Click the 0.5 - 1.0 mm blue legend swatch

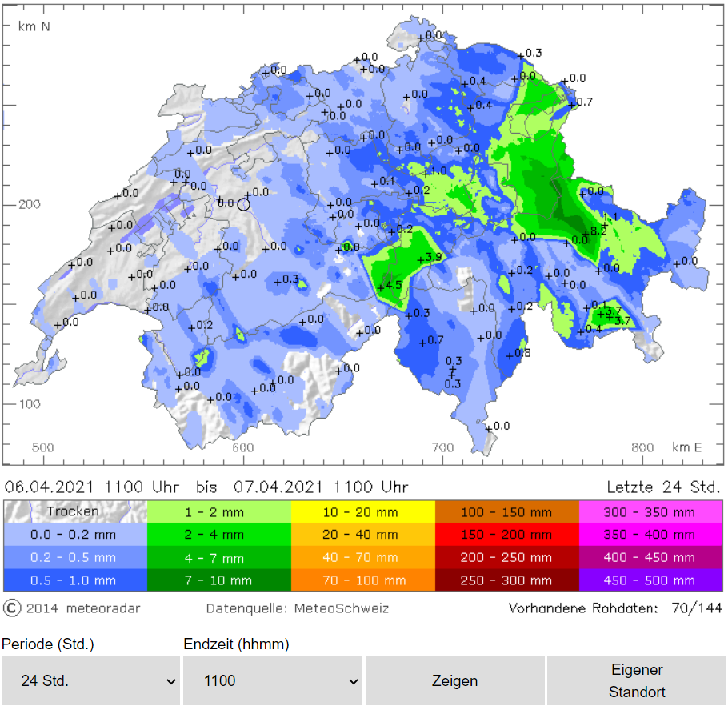pos(75,580)
